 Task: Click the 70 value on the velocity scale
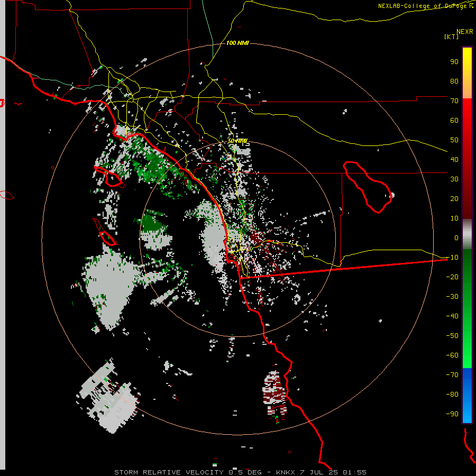coord(454,101)
